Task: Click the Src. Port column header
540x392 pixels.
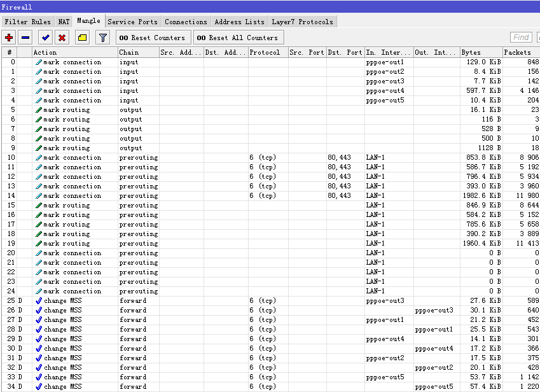Action: (308, 52)
